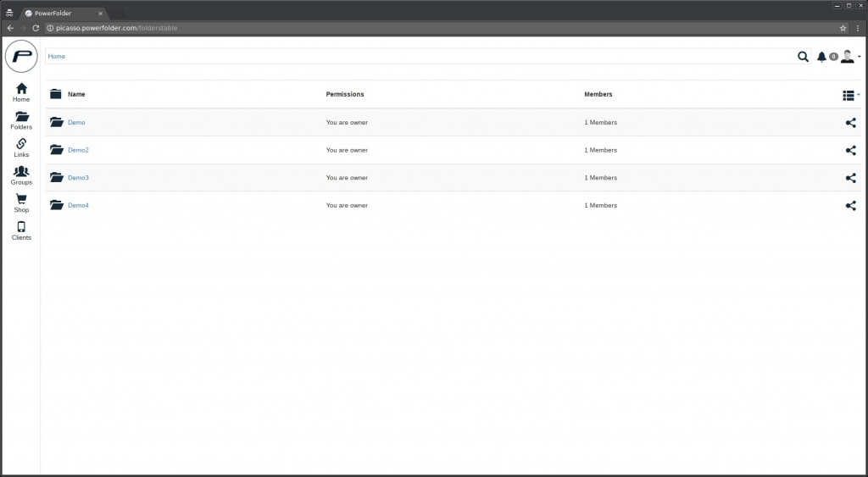
Task: Open the Clients section
Action: (x=21, y=230)
